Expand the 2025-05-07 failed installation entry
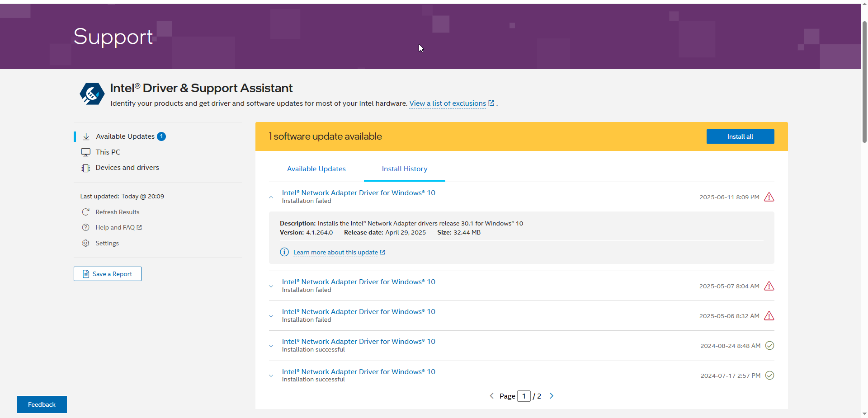 [271, 286]
